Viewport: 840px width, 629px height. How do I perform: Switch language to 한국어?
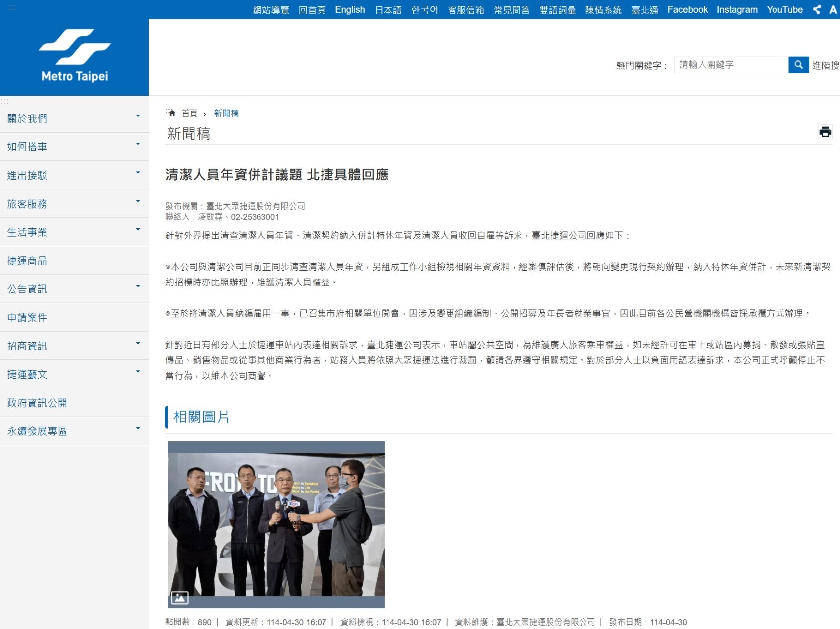pos(425,10)
